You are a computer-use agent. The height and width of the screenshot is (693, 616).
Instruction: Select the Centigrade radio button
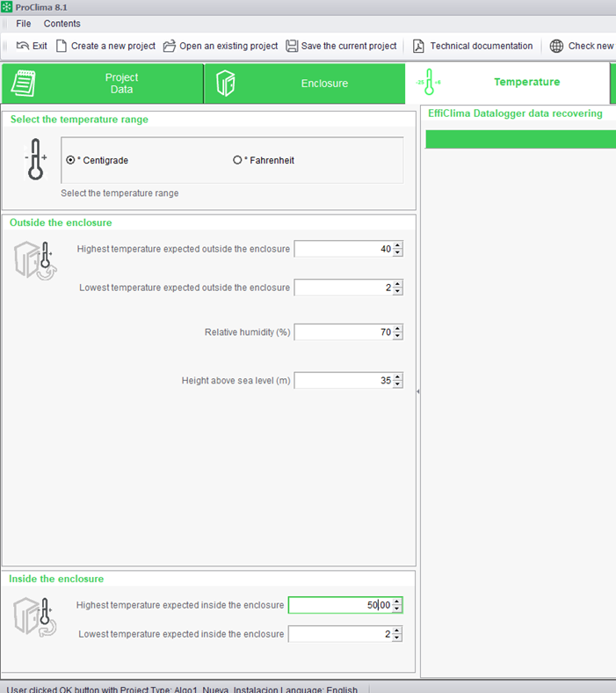(70, 160)
